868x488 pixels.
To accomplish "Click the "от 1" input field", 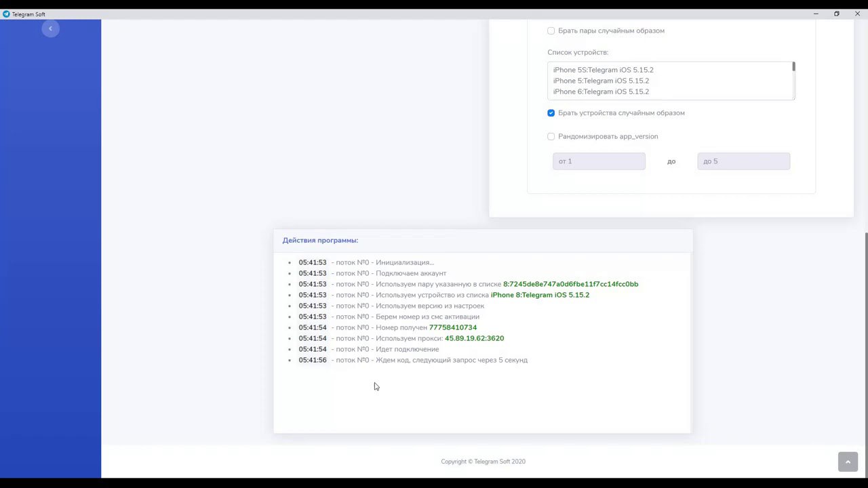I will click(x=599, y=161).
